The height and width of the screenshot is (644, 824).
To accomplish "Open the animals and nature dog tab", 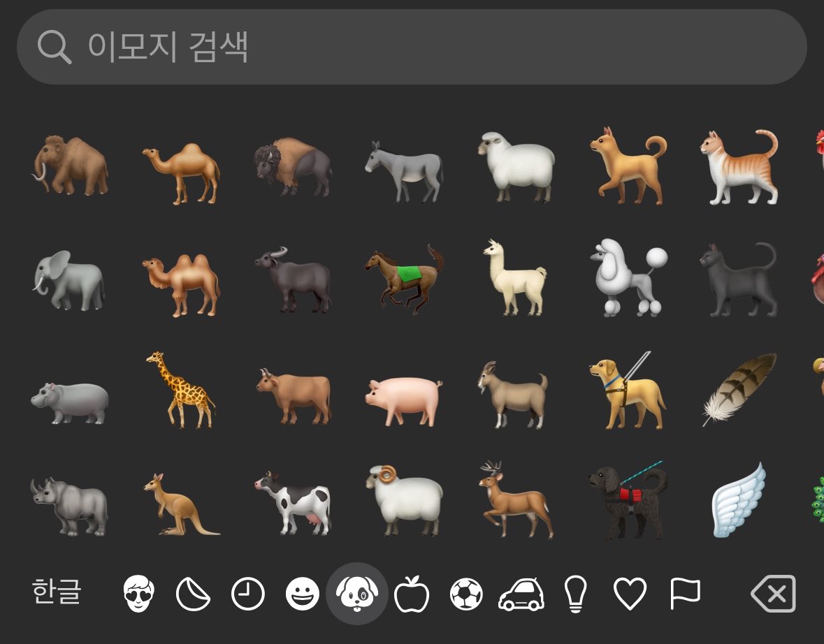I will coord(357,594).
